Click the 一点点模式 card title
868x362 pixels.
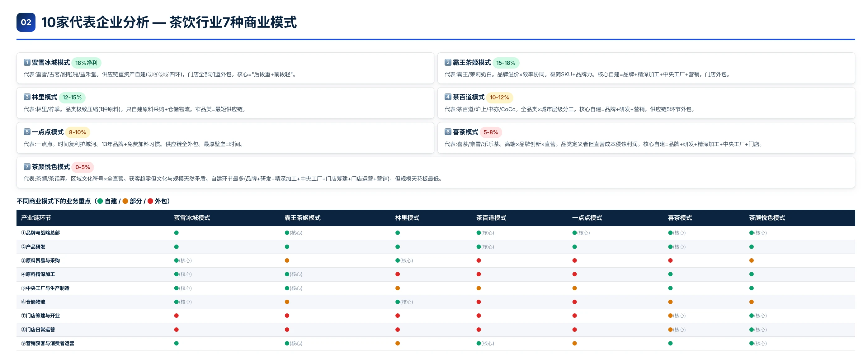pos(48,132)
